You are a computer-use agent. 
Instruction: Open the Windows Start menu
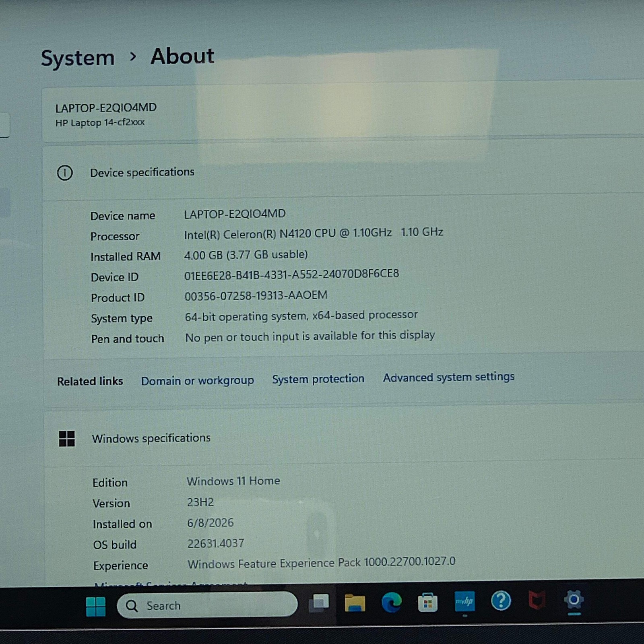(x=96, y=606)
